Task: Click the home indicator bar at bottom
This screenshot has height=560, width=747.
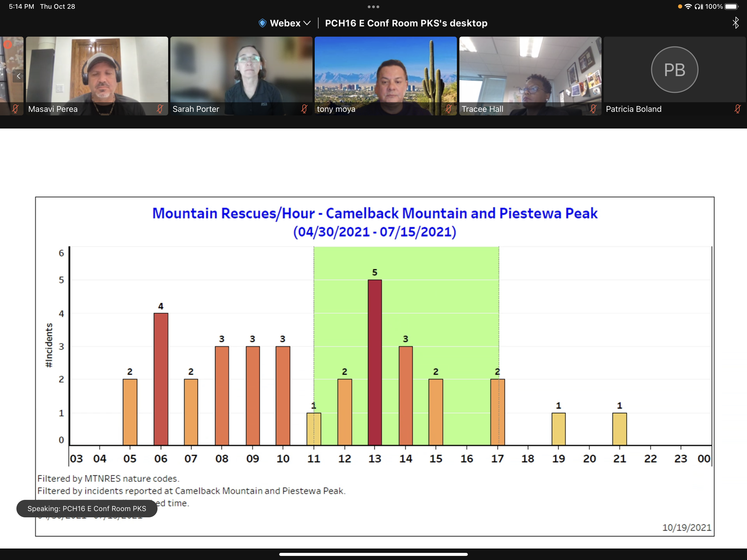Action: (373, 554)
